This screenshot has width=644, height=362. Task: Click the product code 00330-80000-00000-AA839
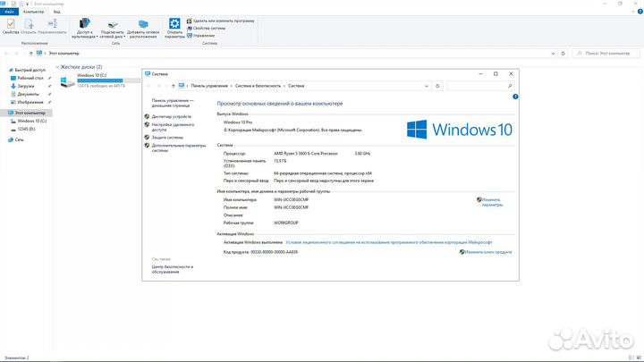click(x=274, y=252)
